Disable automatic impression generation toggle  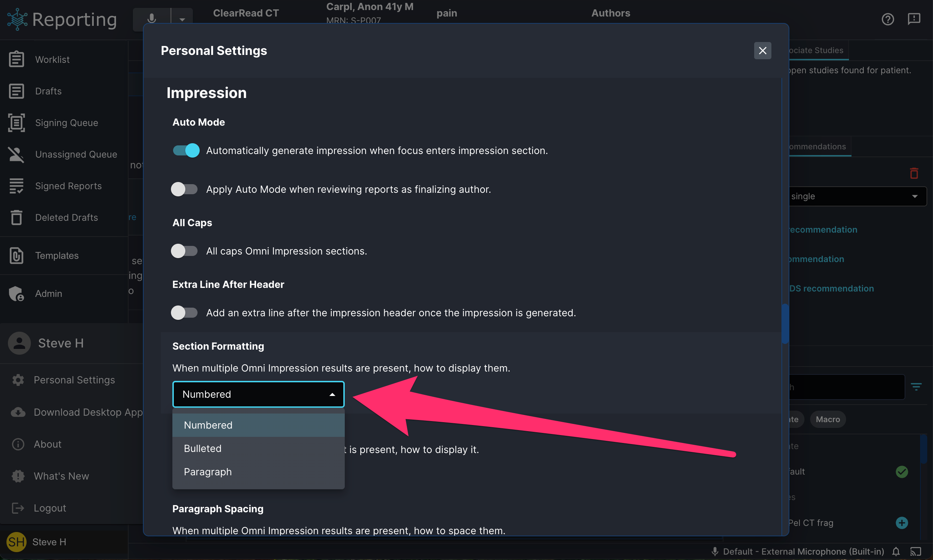tap(186, 150)
